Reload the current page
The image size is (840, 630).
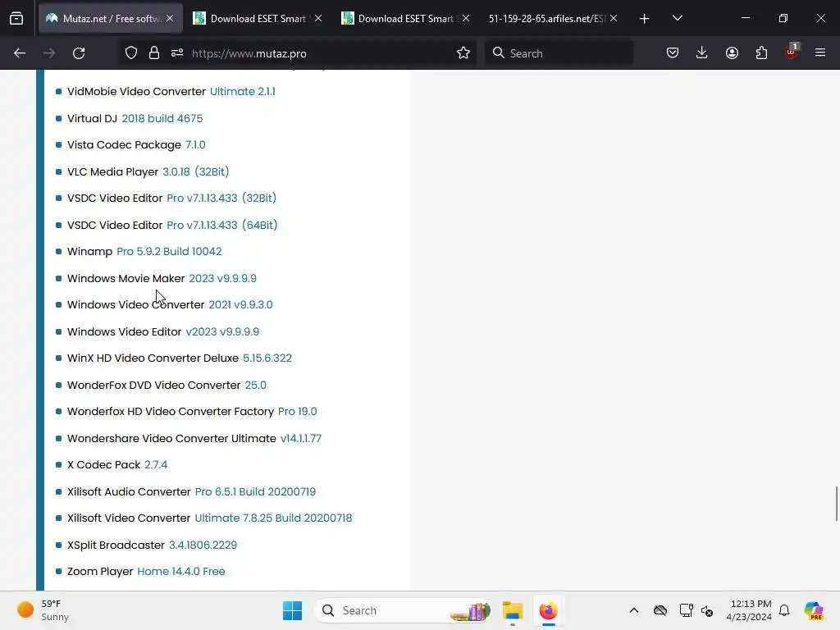[79, 53]
